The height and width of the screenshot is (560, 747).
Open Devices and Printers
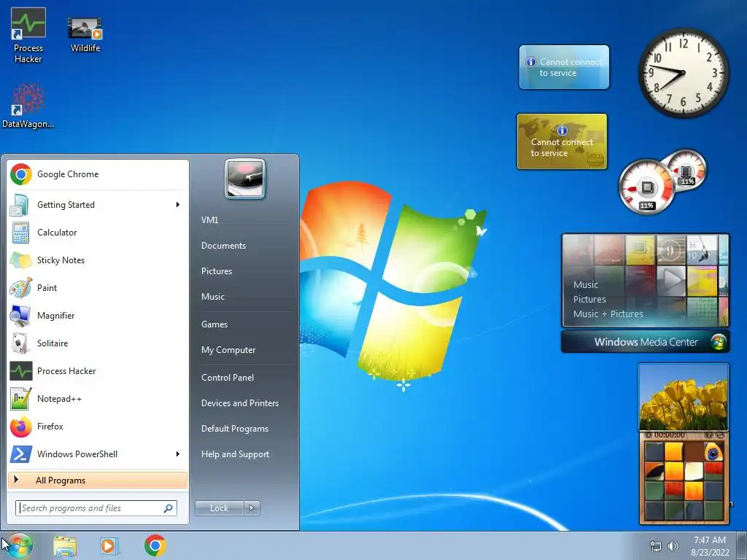coord(244,403)
